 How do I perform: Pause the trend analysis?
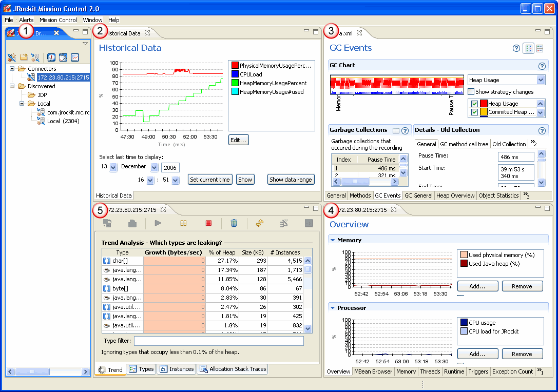[183, 223]
